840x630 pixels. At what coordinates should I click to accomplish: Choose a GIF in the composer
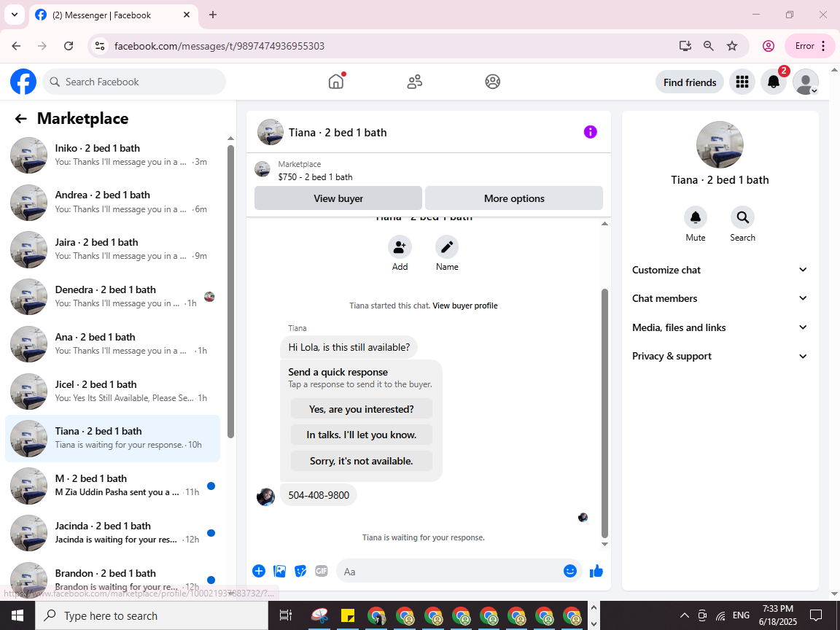click(x=322, y=571)
